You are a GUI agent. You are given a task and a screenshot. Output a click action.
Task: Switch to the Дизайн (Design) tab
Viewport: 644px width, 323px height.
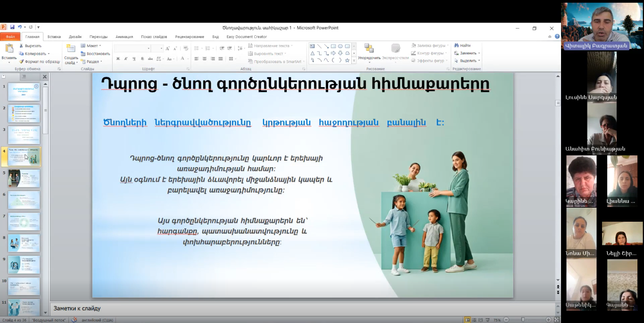(75, 36)
